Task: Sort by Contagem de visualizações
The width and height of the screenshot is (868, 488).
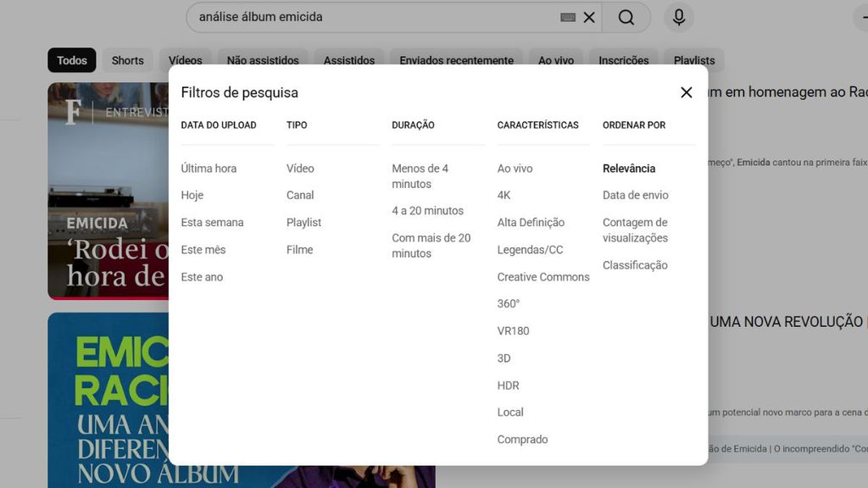Action: (x=636, y=230)
